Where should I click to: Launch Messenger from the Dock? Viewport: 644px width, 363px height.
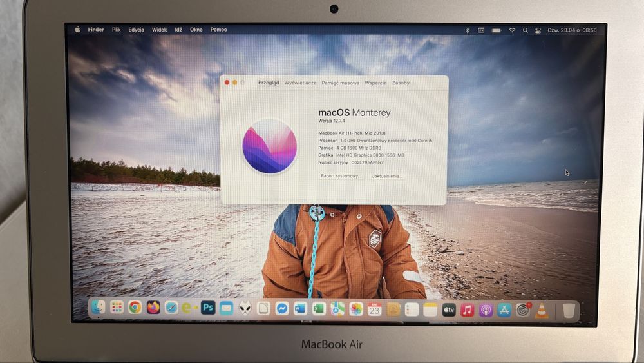[x=282, y=308]
